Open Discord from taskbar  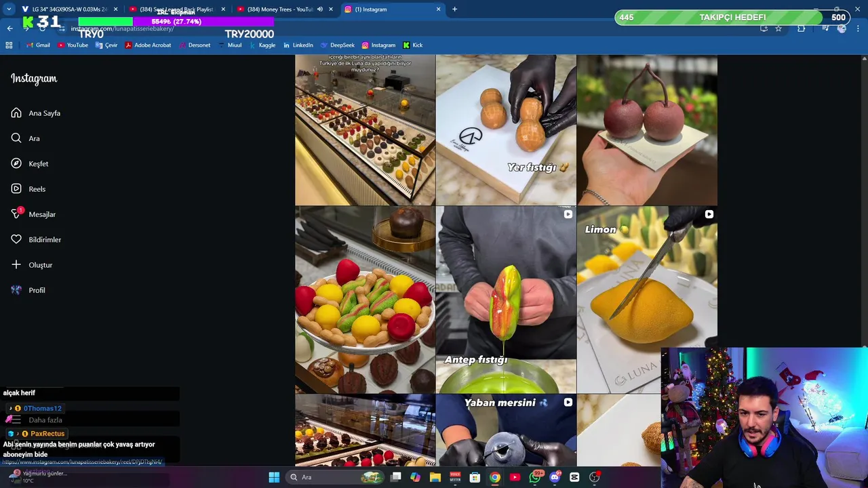tap(555, 477)
